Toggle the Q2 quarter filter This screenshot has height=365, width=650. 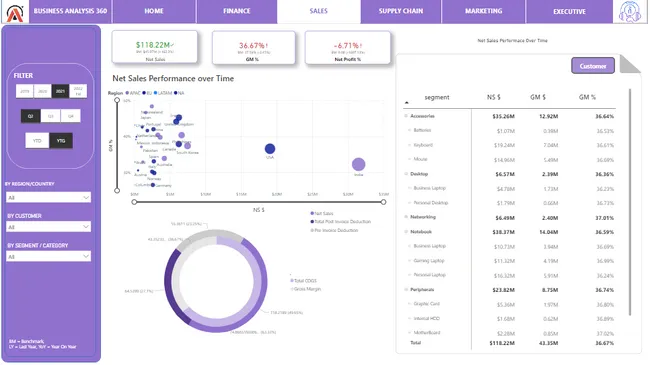[31, 116]
